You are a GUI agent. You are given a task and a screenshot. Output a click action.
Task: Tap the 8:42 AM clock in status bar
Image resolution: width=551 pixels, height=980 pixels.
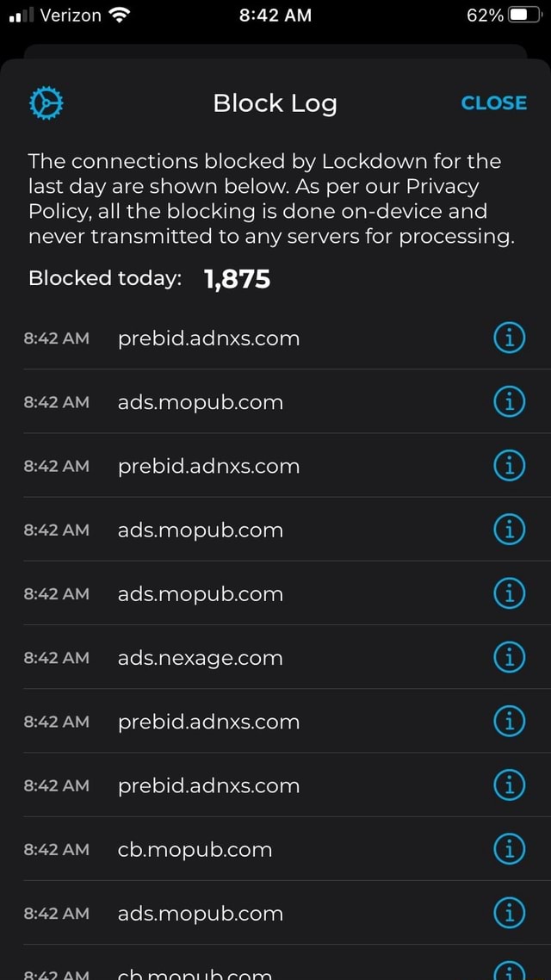[x=275, y=14]
